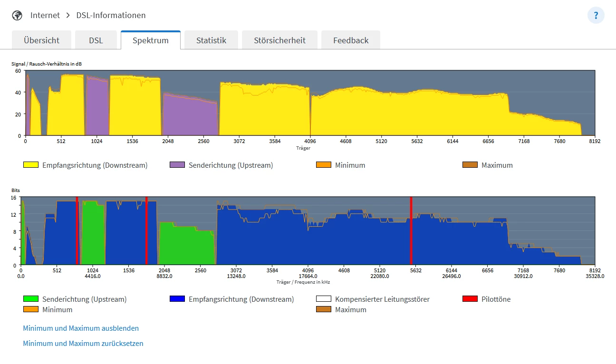This screenshot has height=364, width=616.
Task: Click the red Pilottöne legend swatch
Action: coord(470,299)
